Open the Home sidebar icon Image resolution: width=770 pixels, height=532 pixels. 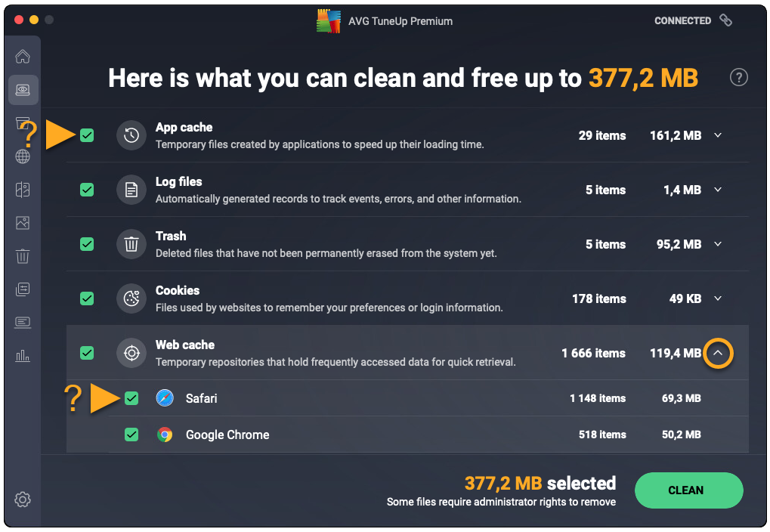click(23, 57)
